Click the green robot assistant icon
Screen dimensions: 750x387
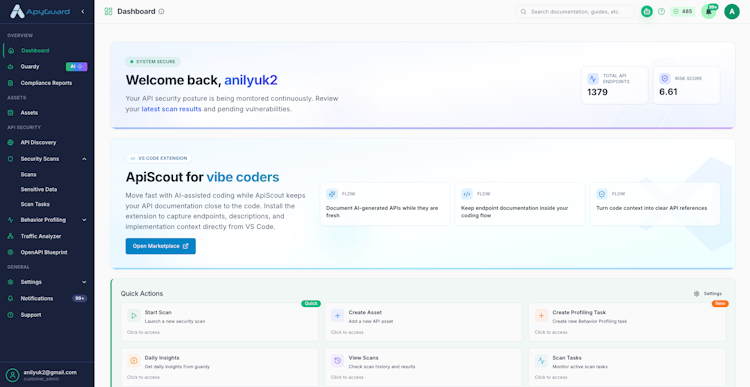pos(647,11)
